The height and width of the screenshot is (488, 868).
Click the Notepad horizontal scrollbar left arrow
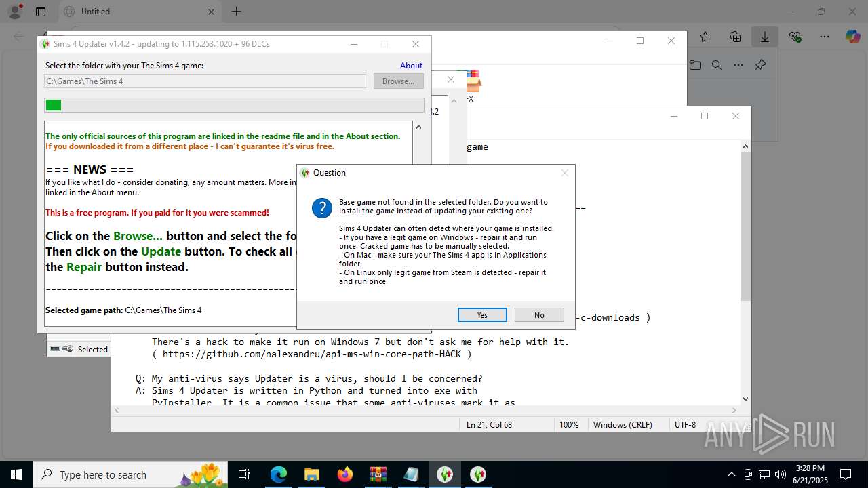tap(117, 410)
